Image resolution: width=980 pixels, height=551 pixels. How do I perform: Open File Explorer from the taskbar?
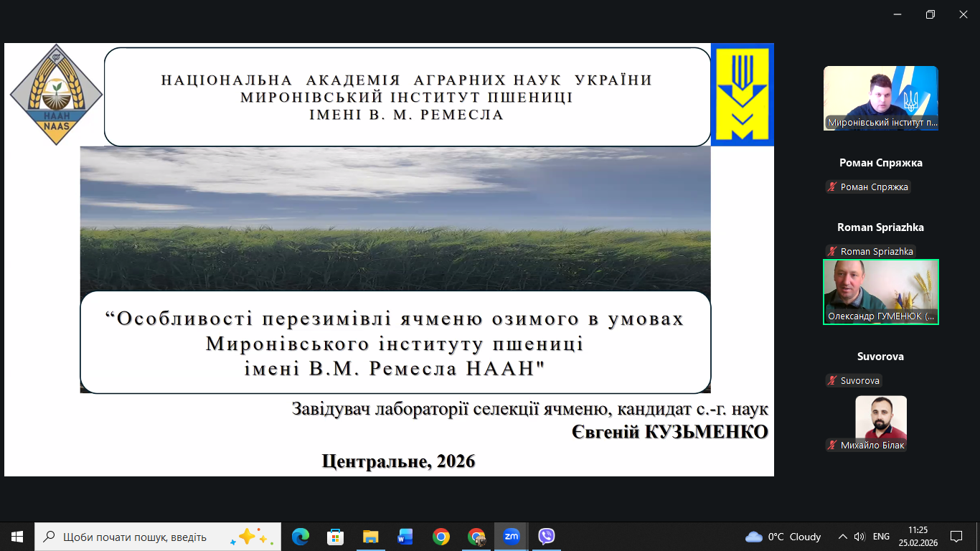click(370, 537)
